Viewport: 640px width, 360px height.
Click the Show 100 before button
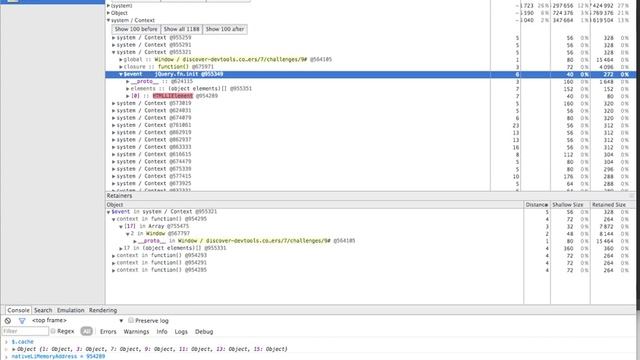pyautogui.click(x=136, y=29)
